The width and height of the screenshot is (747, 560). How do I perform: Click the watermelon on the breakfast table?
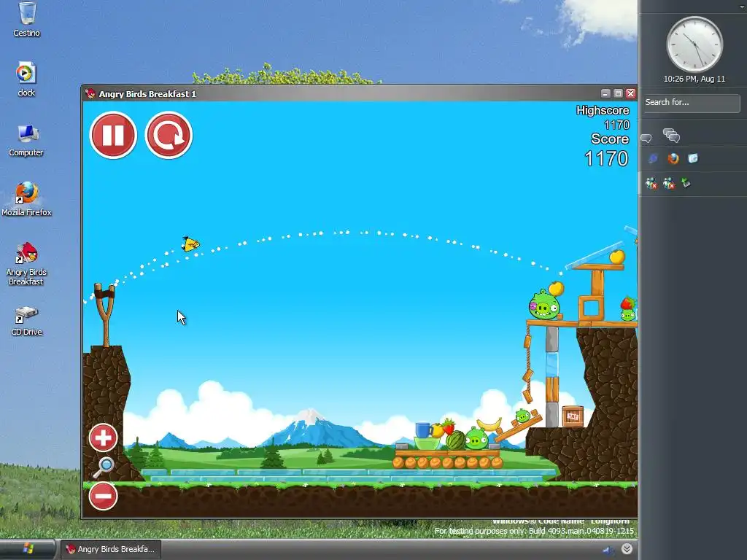pyautogui.click(x=455, y=440)
